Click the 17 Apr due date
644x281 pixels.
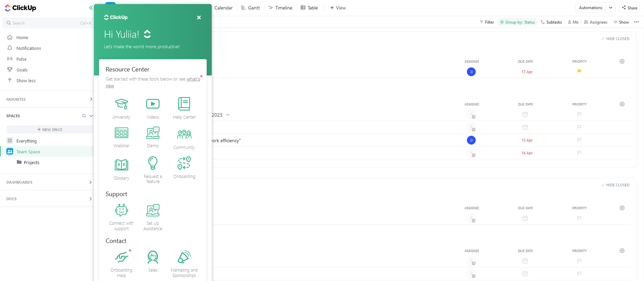527,72
